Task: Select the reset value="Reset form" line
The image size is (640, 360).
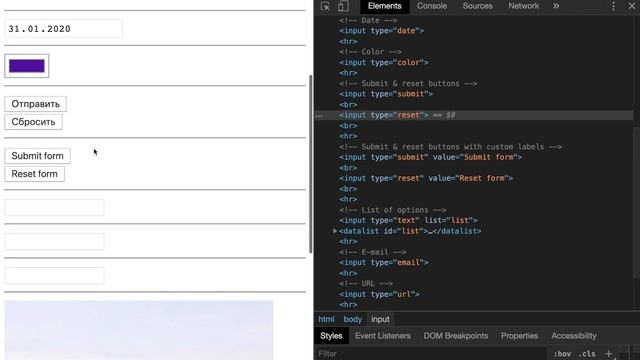Action: point(426,178)
